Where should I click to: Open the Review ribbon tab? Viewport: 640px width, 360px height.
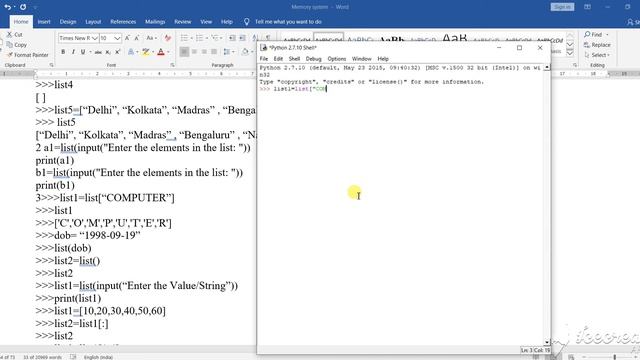[182, 22]
